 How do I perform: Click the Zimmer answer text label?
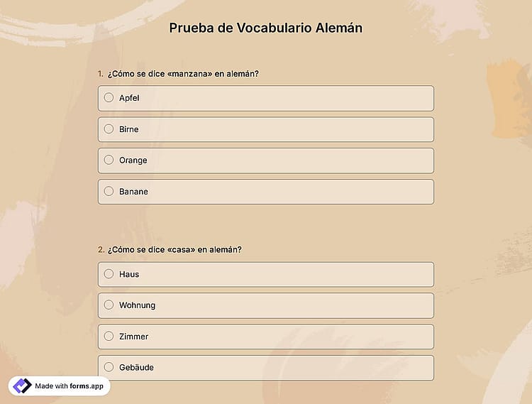click(133, 337)
